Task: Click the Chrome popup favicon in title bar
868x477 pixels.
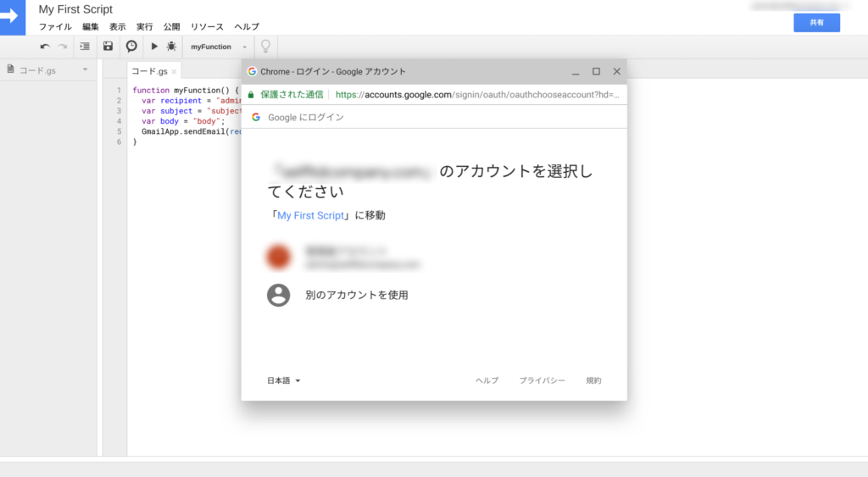Action: (252, 71)
